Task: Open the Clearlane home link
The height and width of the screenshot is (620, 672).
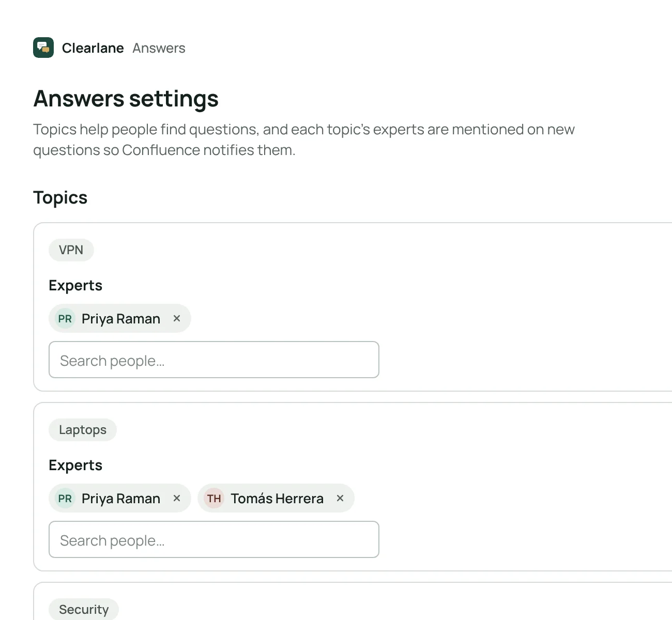Action: pos(93,48)
